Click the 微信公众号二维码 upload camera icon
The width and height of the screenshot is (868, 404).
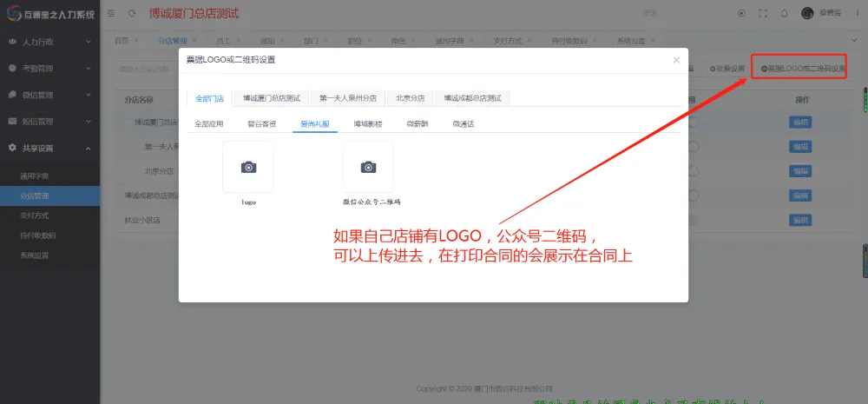click(x=368, y=167)
